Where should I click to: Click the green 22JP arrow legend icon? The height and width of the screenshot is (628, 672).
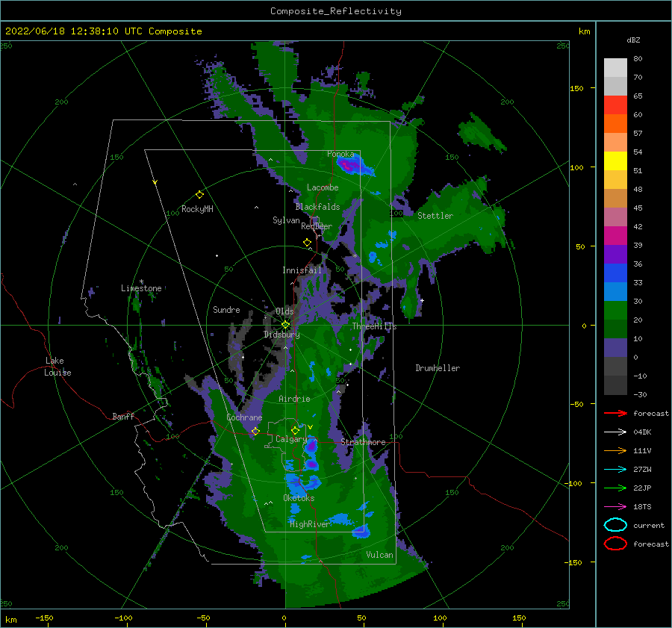tap(615, 488)
